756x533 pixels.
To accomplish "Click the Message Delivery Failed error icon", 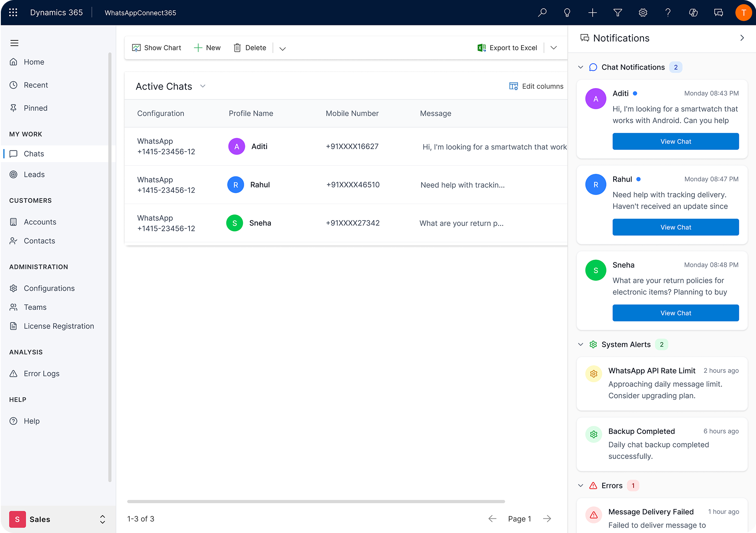I will [x=594, y=515].
